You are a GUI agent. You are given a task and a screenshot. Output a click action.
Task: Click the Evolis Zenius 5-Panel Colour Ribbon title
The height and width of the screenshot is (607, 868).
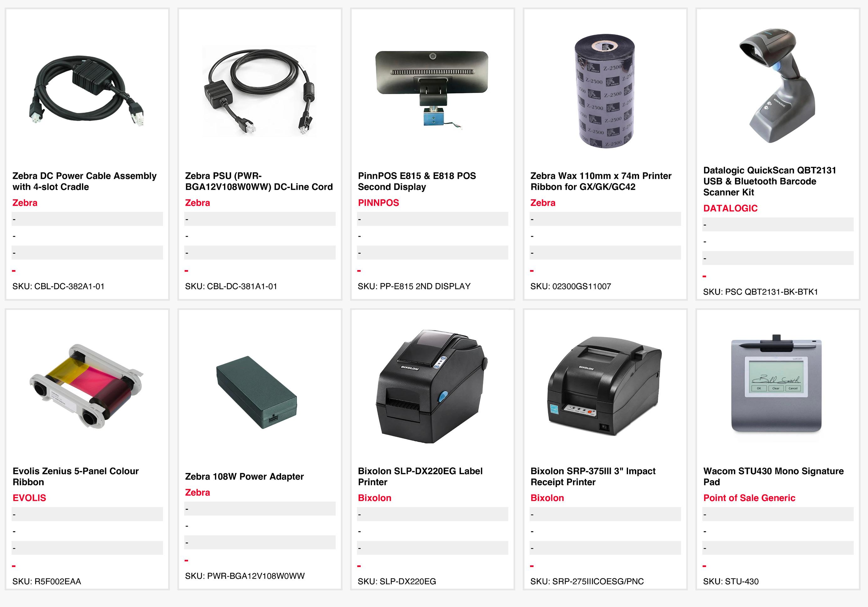(x=76, y=476)
